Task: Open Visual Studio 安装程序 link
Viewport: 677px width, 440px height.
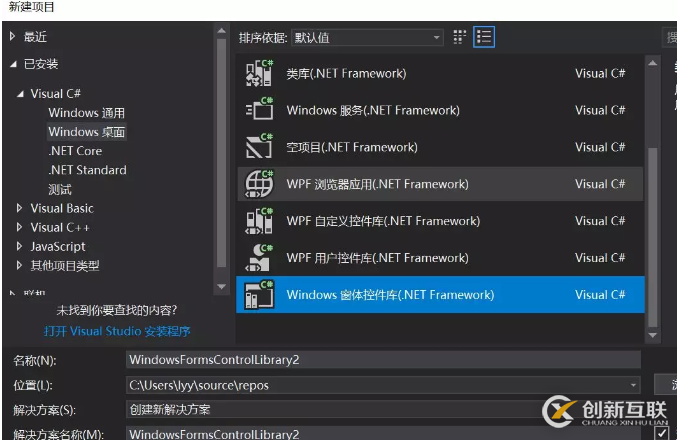Action: coord(117,331)
